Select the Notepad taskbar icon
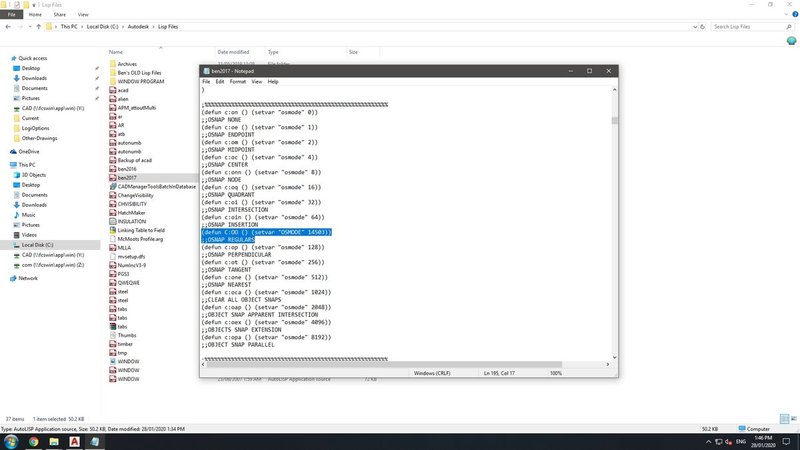Image resolution: width=800 pixels, height=450 pixels. [95, 442]
